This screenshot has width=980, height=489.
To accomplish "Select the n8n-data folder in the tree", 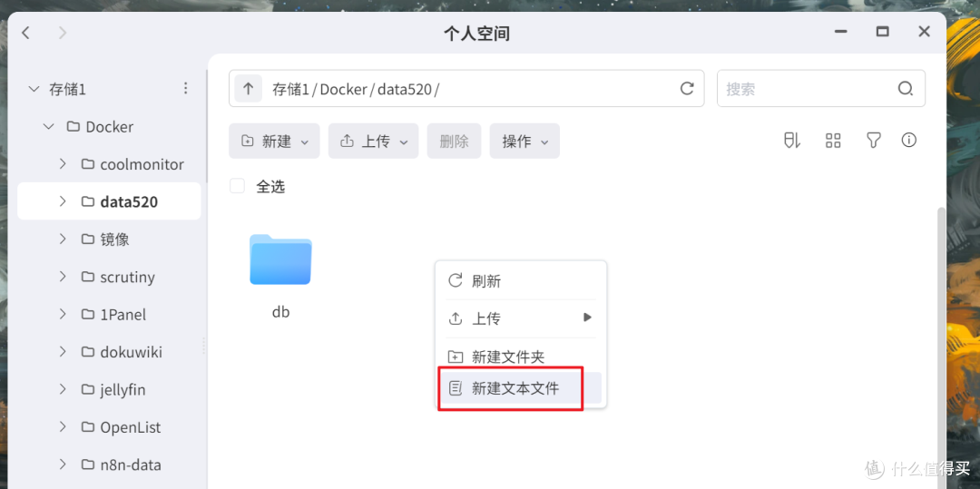I will click(110, 465).
